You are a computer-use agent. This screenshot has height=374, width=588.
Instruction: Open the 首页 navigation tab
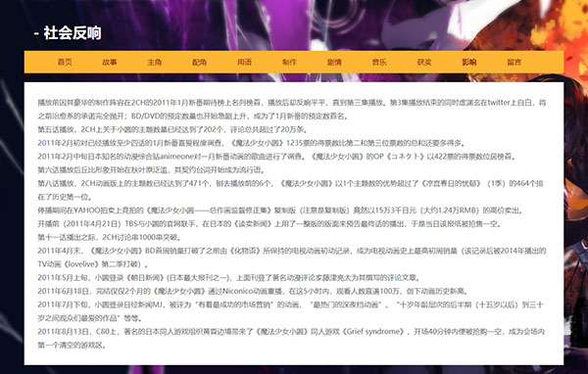(65, 63)
